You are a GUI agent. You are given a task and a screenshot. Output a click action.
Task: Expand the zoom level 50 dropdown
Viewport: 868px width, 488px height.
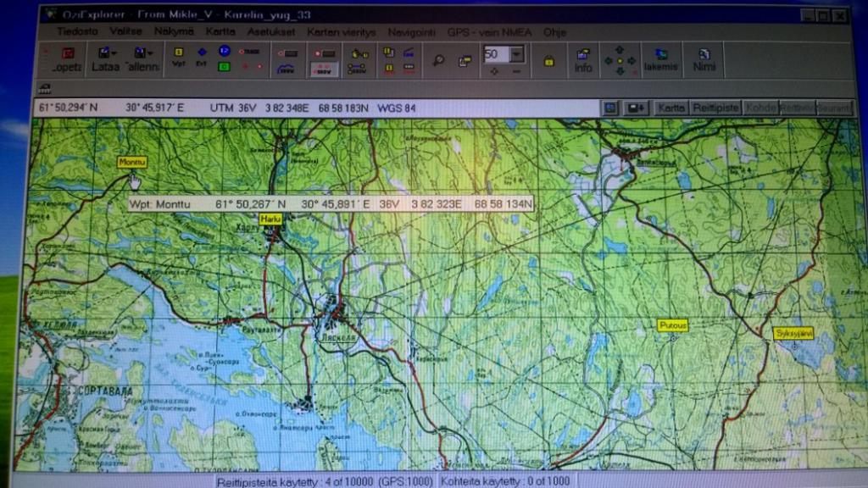point(516,55)
